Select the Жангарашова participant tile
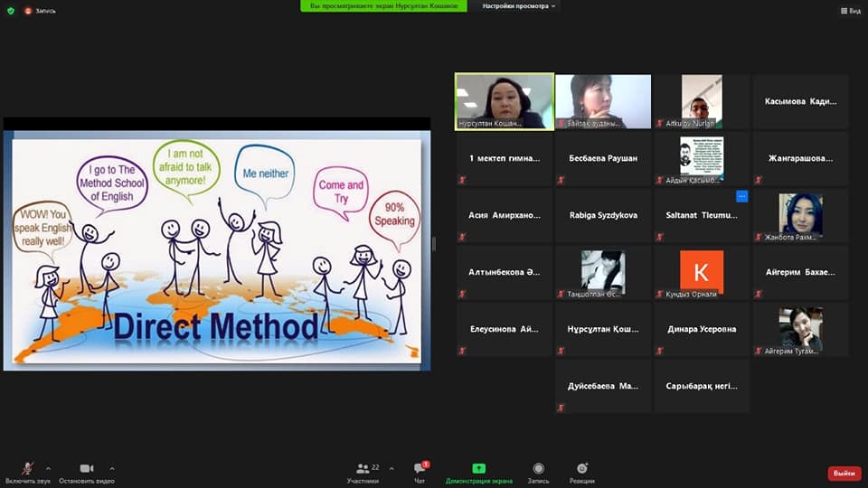868x488 pixels. click(x=800, y=158)
